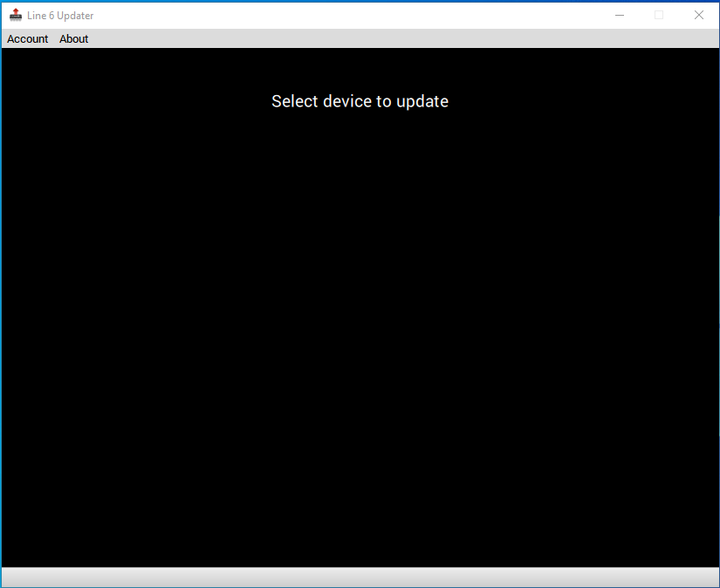Click the 'Select device to update' heading

(360, 101)
